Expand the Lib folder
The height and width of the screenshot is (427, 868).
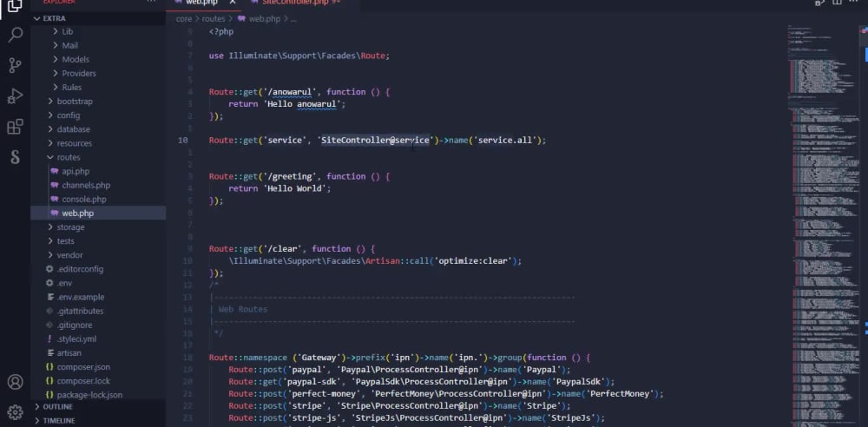56,31
